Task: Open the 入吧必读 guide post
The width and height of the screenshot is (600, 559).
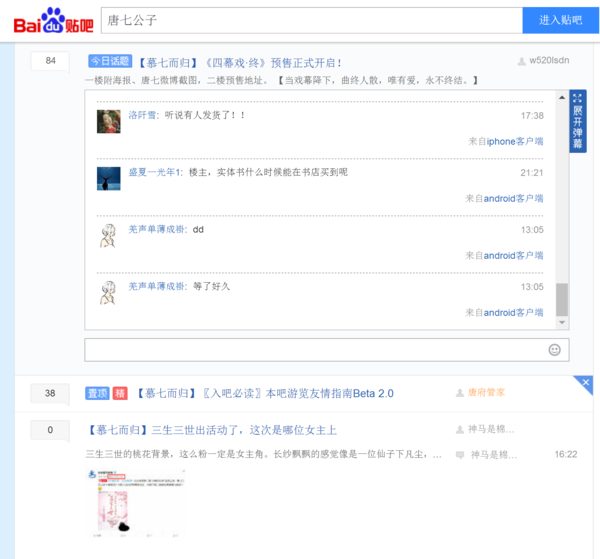Action: pyautogui.click(x=265, y=393)
